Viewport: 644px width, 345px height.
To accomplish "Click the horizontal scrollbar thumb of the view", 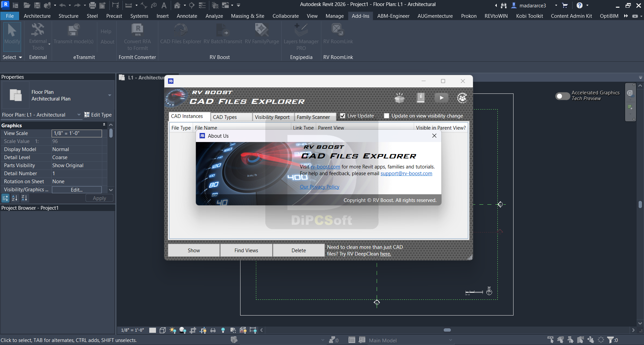I will pos(447,330).
